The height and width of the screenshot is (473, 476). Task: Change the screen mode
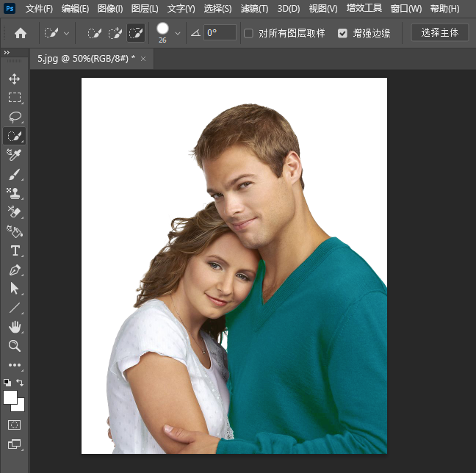pos(14,444)
